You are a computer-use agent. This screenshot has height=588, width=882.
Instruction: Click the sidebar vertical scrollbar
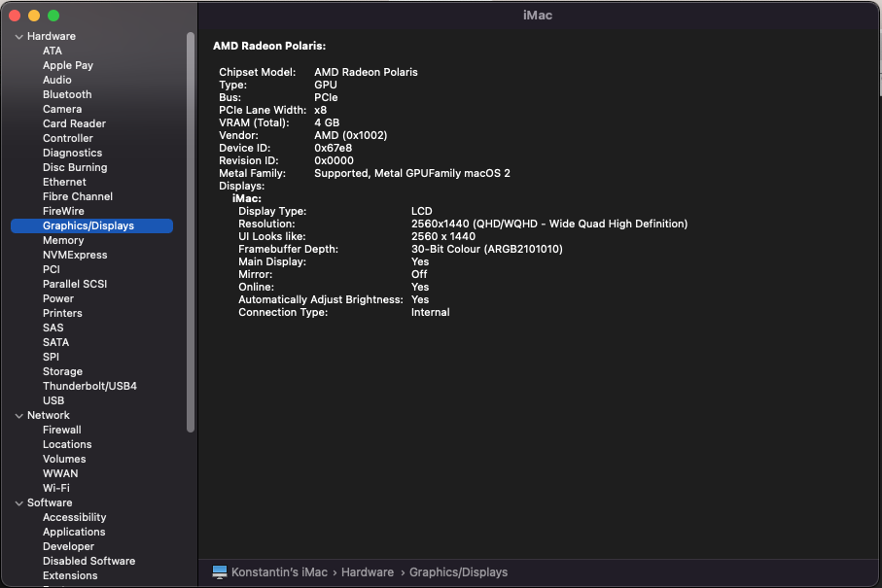(191, 232)
